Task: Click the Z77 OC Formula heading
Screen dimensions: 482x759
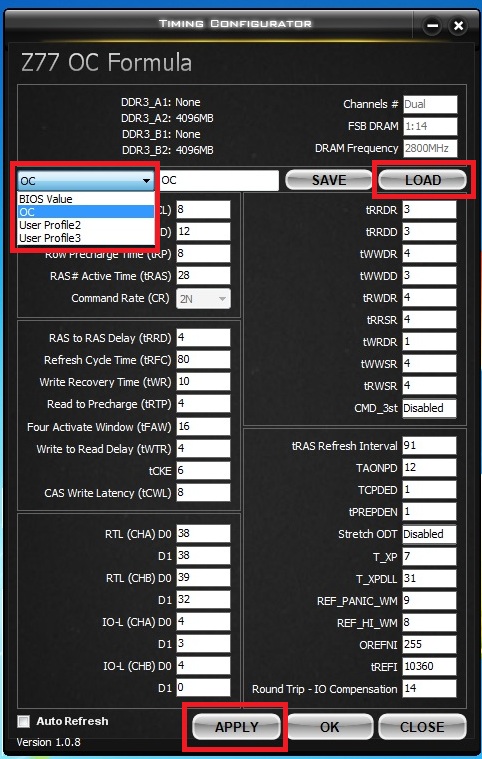Action: [x=106, y=62]
